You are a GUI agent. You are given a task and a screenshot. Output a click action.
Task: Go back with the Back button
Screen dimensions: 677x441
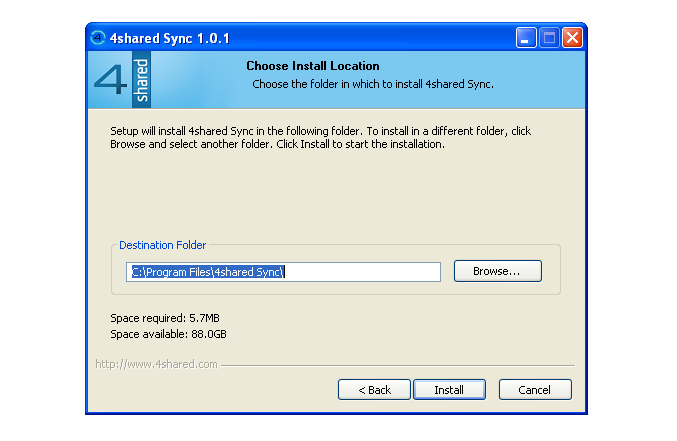pos(374,390)
